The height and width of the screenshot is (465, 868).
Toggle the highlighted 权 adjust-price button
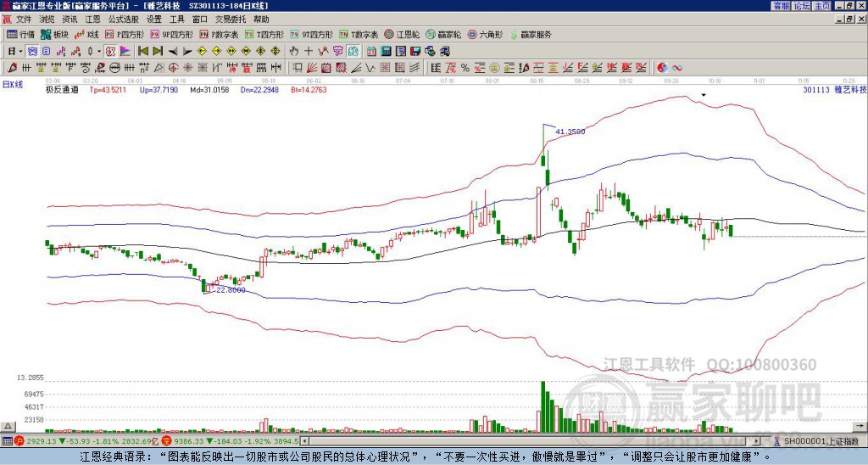pos(110,51)
